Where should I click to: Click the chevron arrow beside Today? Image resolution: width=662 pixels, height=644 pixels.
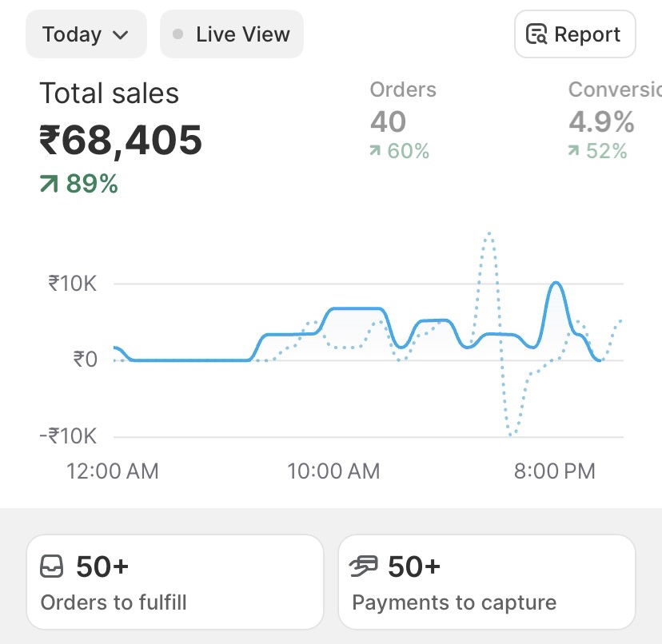121,35
